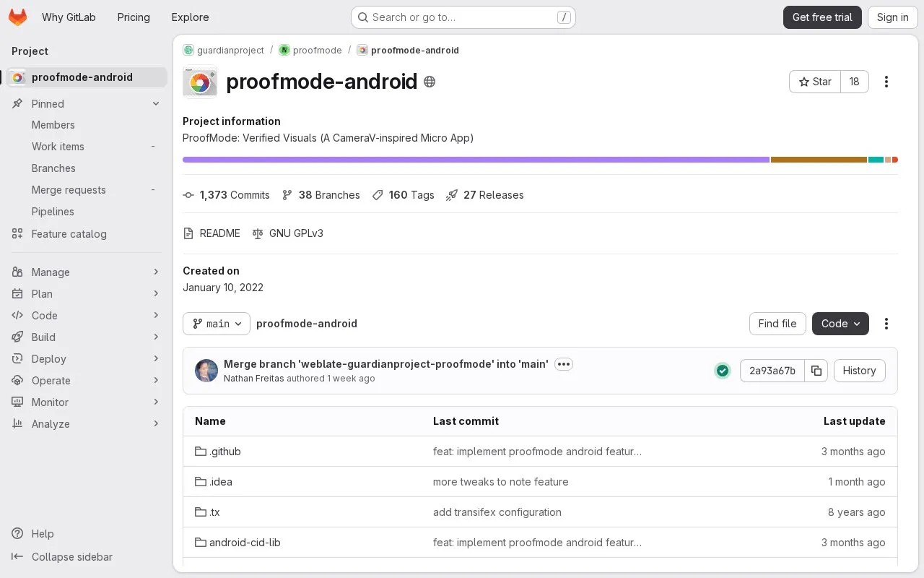Click the Get free trial button
This screenshot has width=924, height=578.
click(x=822, y=17)
